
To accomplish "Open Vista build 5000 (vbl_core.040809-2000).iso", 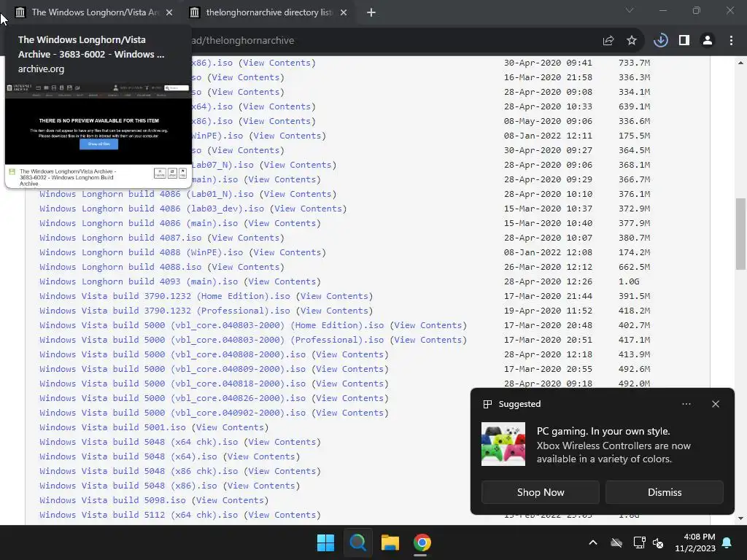I will tap(172, 369).
